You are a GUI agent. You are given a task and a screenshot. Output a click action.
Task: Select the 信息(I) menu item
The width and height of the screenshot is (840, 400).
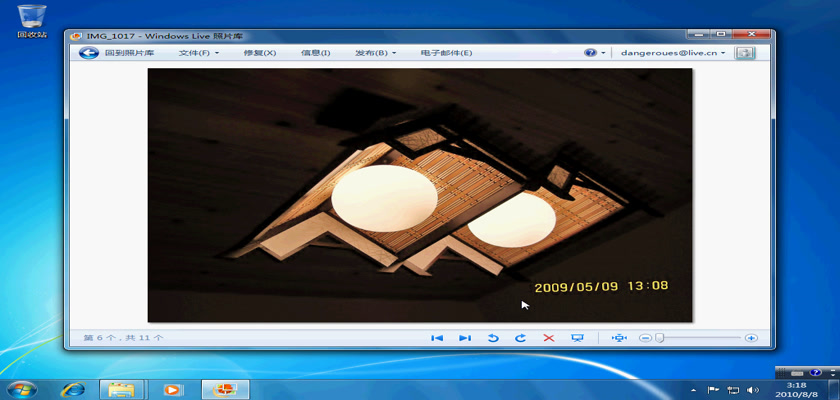(x=315, y=53)
